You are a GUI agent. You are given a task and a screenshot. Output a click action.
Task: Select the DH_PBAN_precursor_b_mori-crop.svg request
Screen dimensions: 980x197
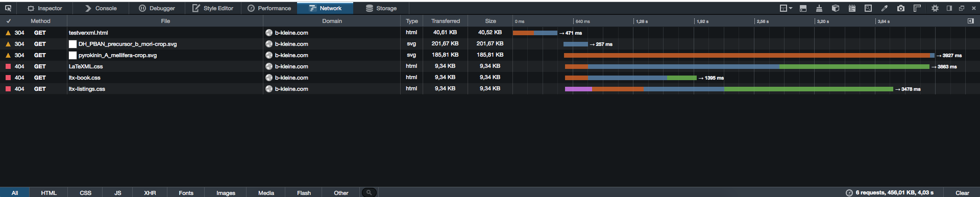point(490,44)
